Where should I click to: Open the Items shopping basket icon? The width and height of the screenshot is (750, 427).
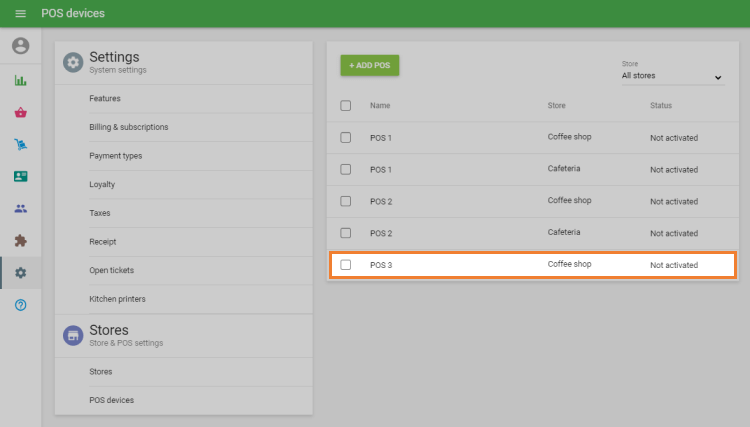[20, 112]
